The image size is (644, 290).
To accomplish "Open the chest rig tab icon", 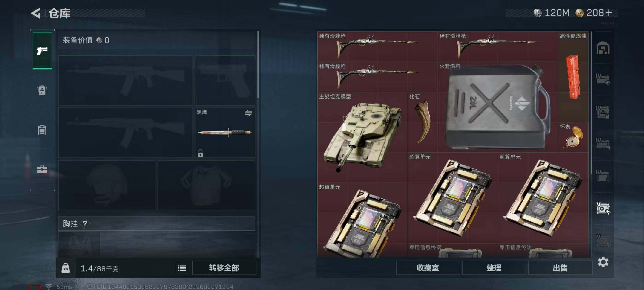I will click(x=42, y=130).
